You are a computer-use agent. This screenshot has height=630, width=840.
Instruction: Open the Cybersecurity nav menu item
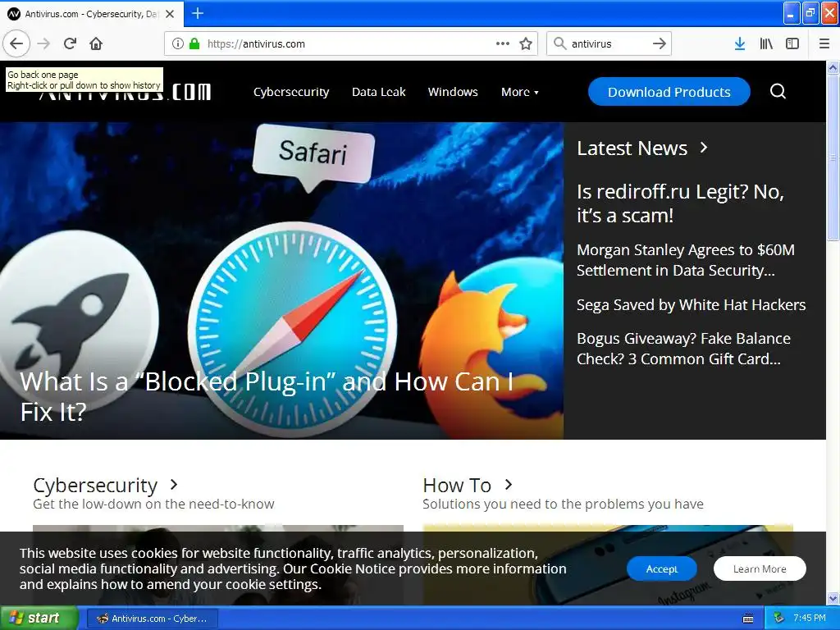pyautogui.click(x=291, y=92)
